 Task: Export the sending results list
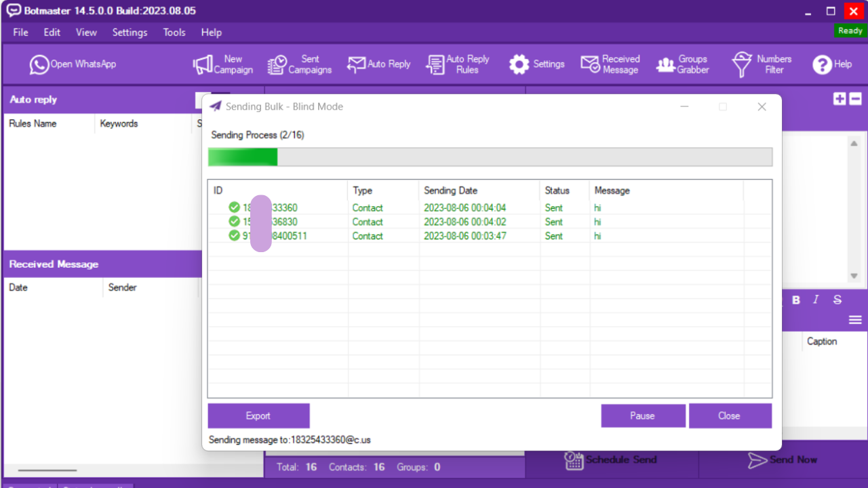pos(258,416)
